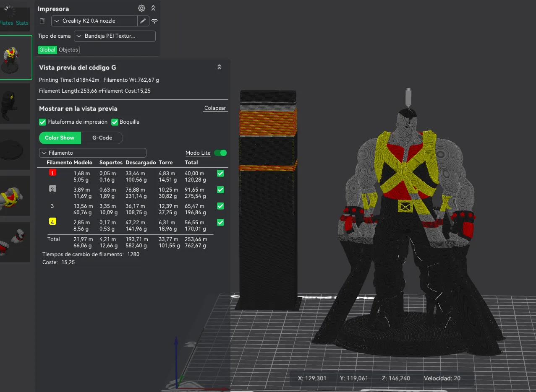
Task: Click the Torre column header
Action: 165,162
